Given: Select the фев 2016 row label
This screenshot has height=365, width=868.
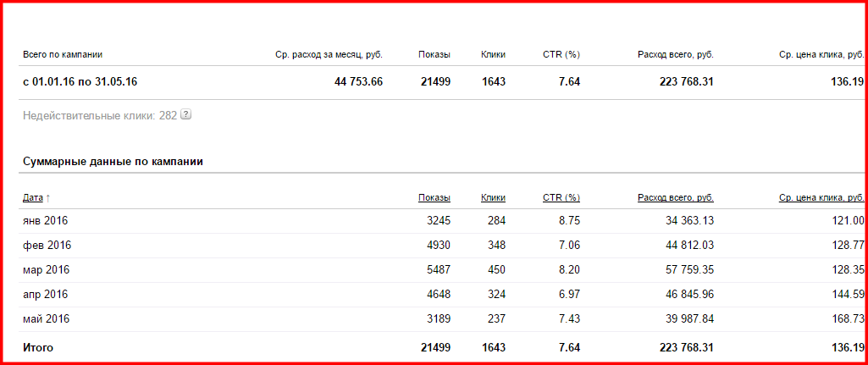Looking at the screenshot, I should (47, 246).
